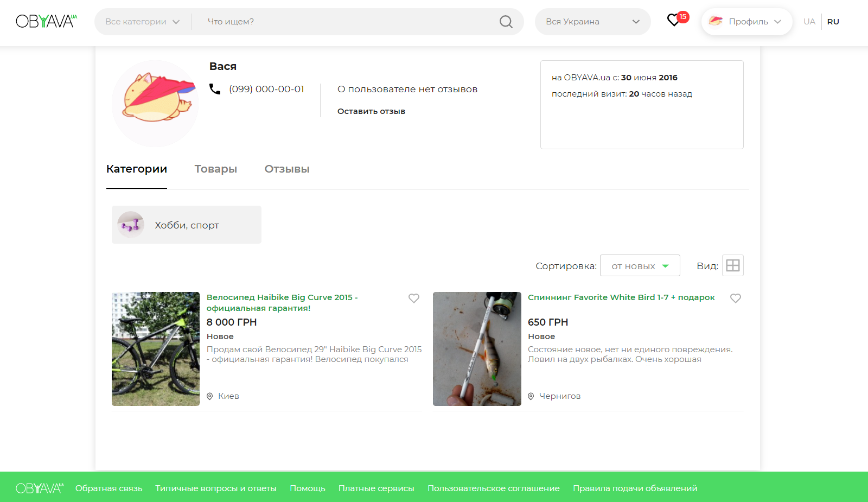Favorite the Favorite White Bird spinning listing
The image size is (868, 502).
pyautogui.click(x=735, y=298)
